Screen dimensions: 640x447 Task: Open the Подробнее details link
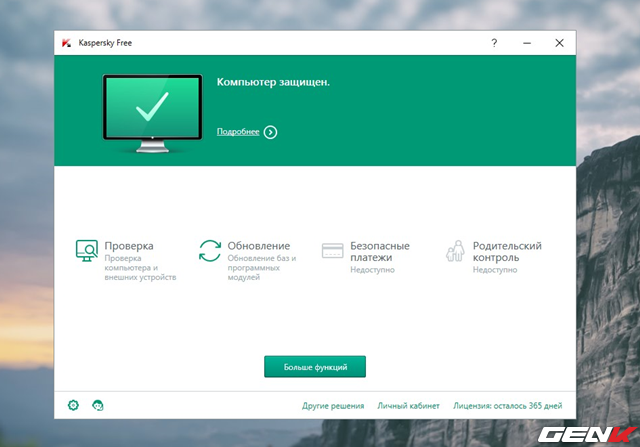pos(238,132)
